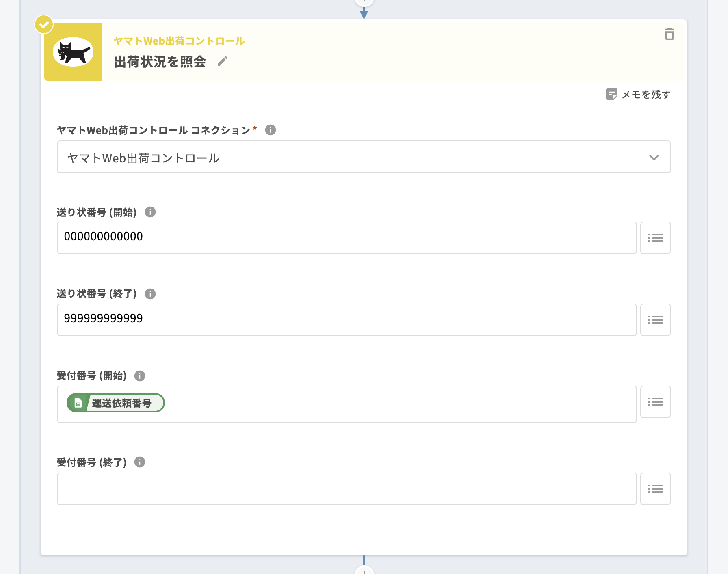Click the memo note icon
The height and width of the screenshot is (574, 728).
[611, 94]
